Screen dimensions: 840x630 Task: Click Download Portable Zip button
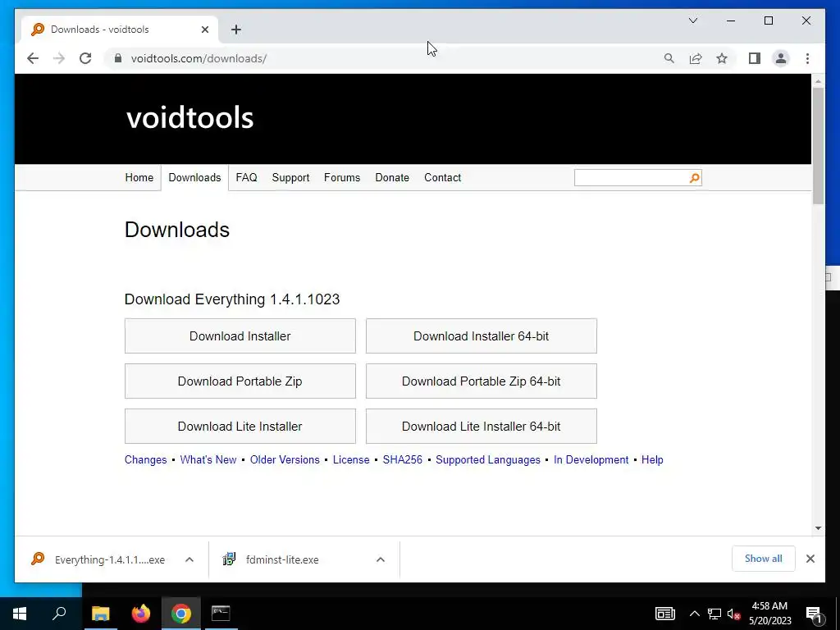[x=240, y=381]
